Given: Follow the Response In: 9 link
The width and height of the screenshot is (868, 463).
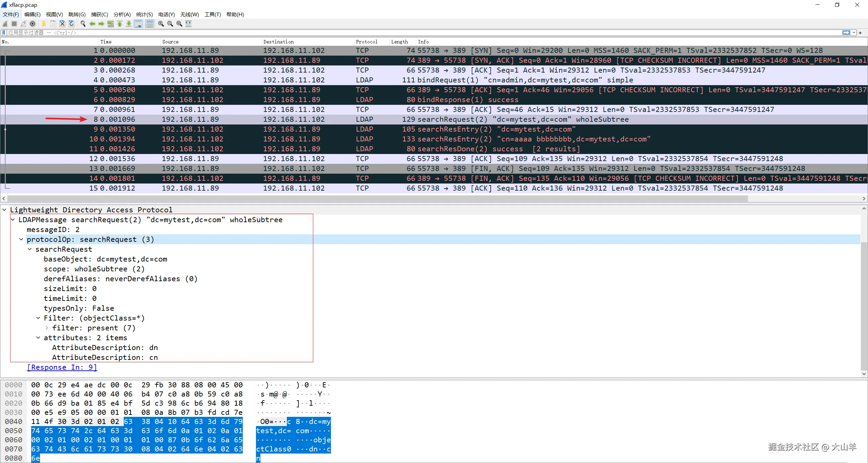Looking at the screenshot, I should point(62,367).
